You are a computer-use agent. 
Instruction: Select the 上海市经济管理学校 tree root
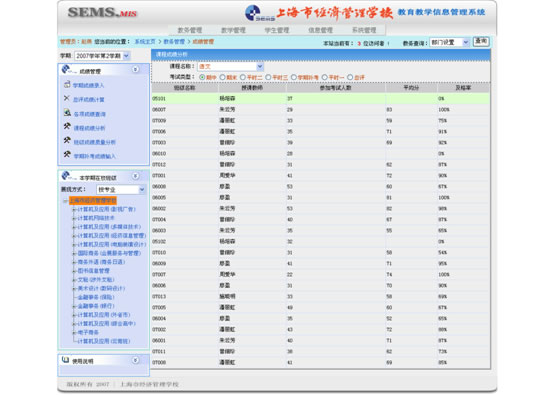pos(93,201)
